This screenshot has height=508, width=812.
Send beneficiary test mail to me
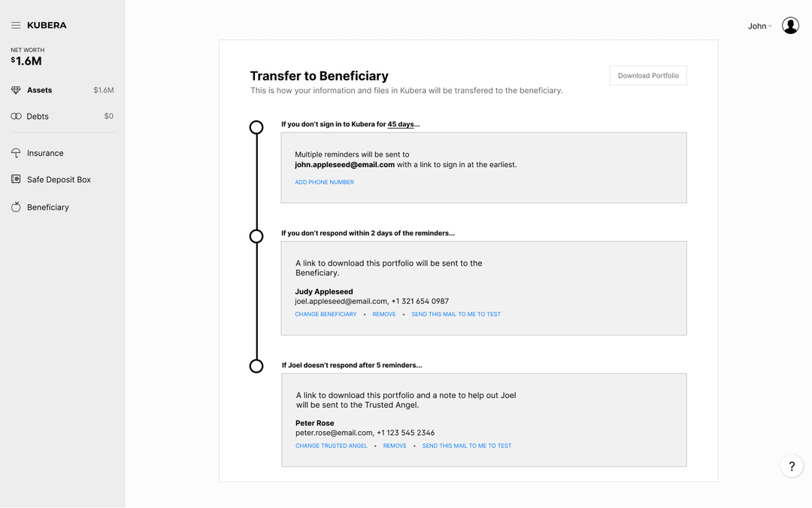click(456, 315)
